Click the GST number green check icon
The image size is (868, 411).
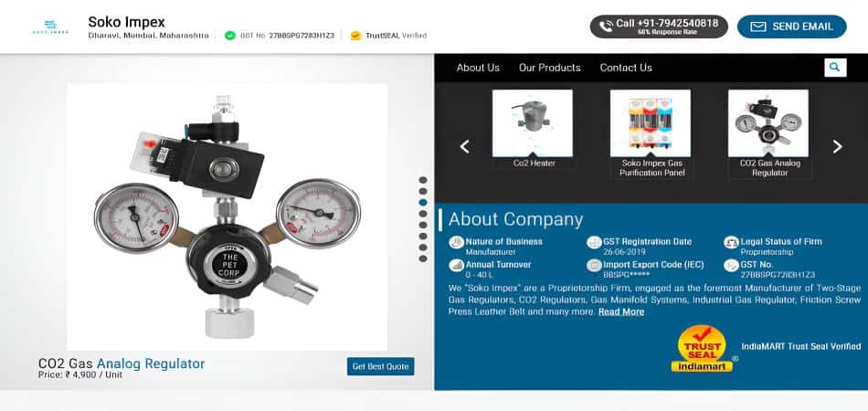click(x=229, y=36)
